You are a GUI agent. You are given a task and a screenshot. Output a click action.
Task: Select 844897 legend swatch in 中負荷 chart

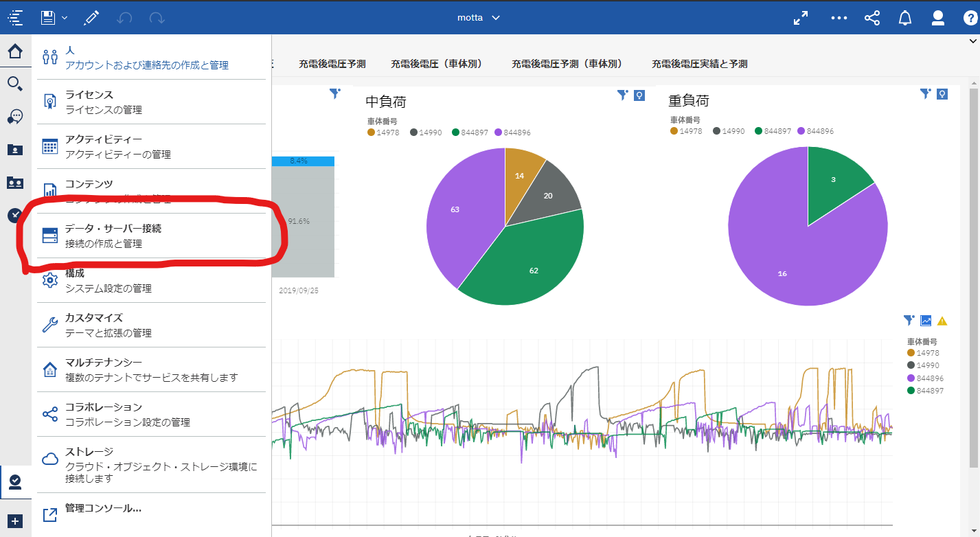457,133
